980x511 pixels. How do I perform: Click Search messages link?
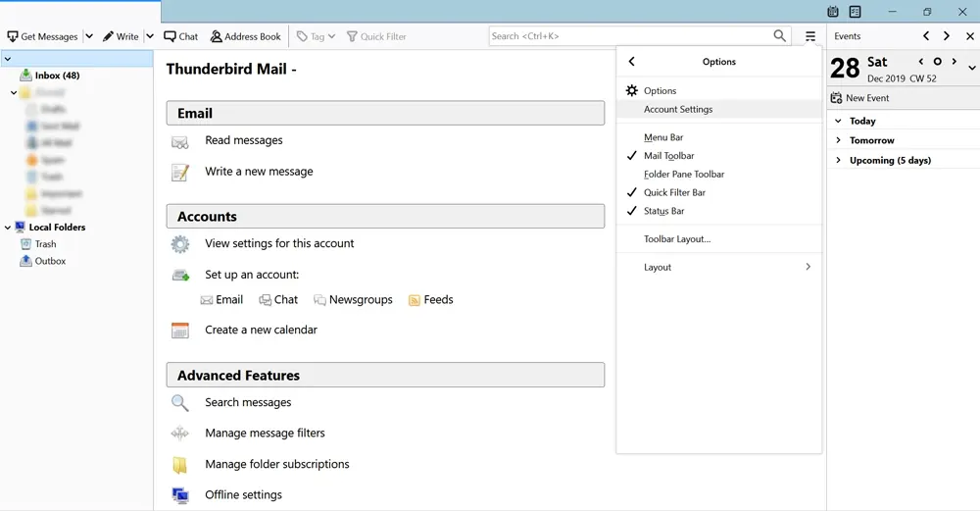tap(248, 402)
